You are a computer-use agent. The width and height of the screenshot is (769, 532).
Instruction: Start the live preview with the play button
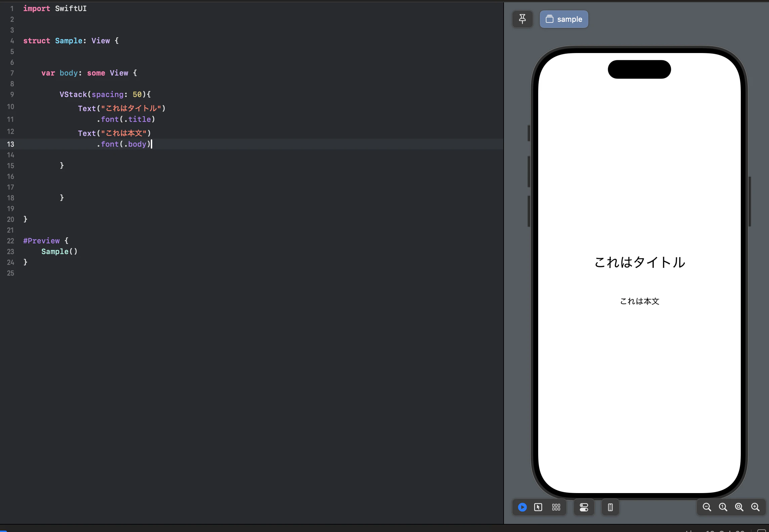coord(522,507)
